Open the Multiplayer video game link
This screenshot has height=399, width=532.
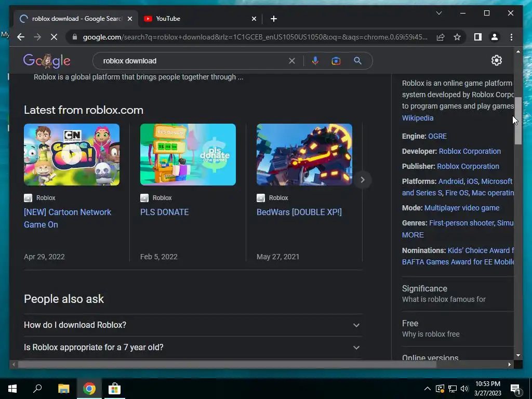click(462, 208)
